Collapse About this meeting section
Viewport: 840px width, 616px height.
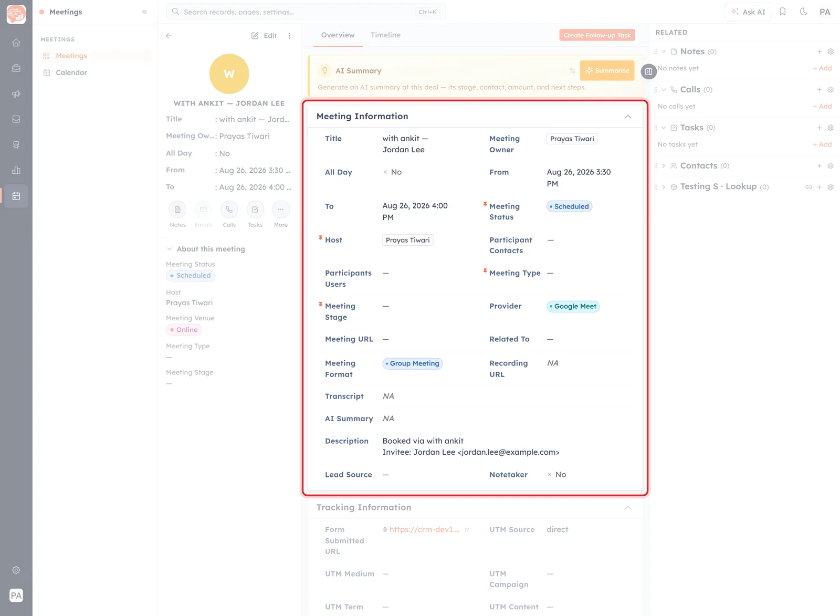tap(169, 249)
